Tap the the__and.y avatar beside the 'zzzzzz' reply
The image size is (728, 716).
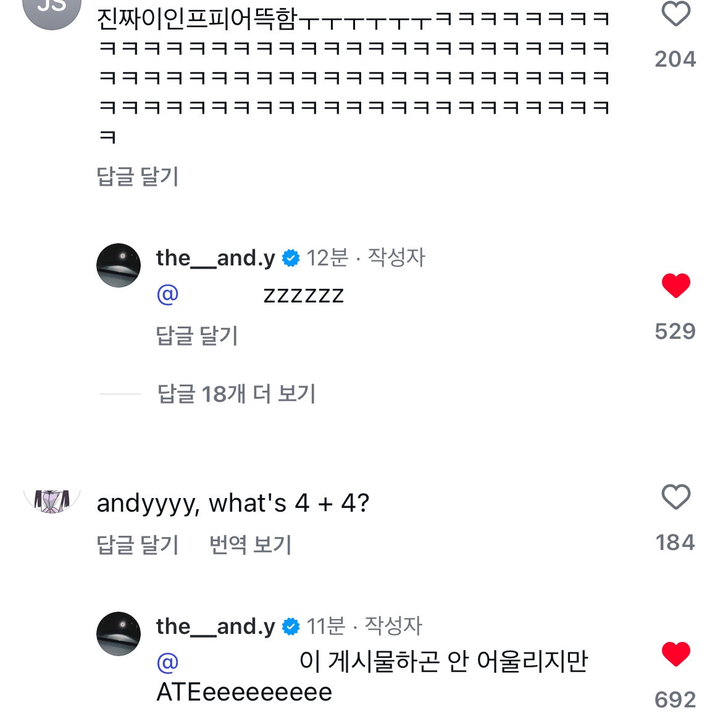click(x=119, y=265)
